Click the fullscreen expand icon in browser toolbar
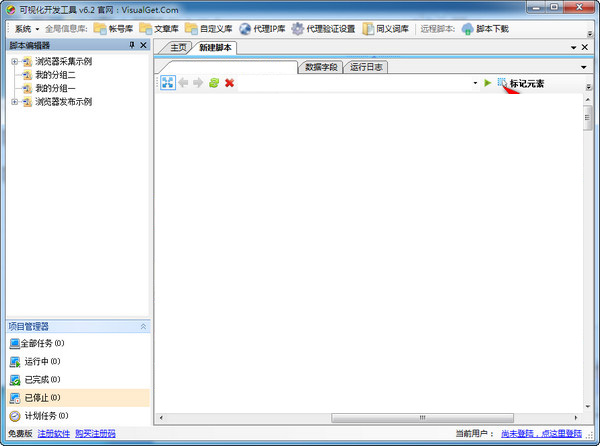 point(168,83)
